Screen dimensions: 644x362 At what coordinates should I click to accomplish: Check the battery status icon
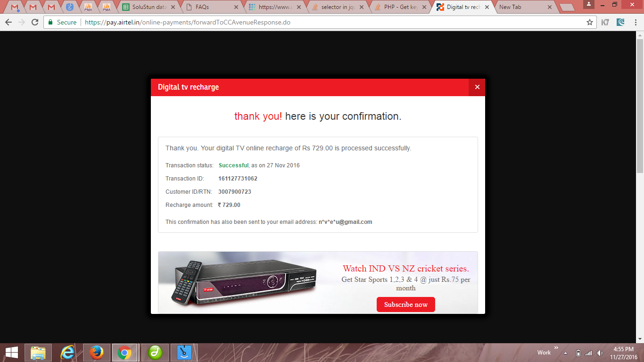578,353
